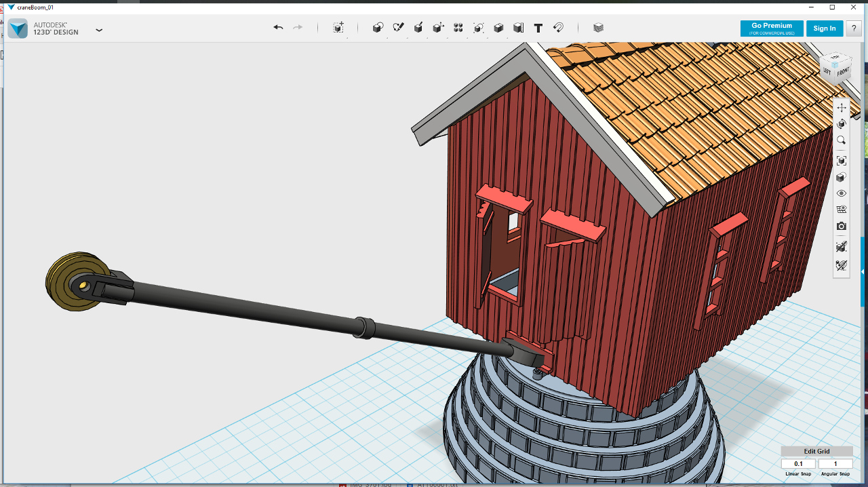Screen dimensions: 868x487
Task: Open the Primitives tool menu
Action: pyautogui.click(x=378, y=28)
